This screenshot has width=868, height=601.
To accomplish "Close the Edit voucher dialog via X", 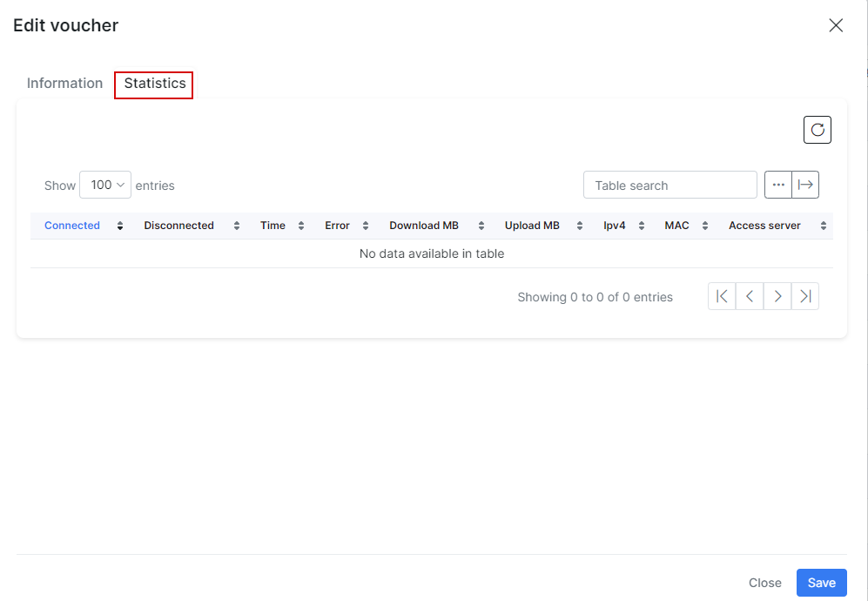I will pyautogui.click(x=836, y=25).
